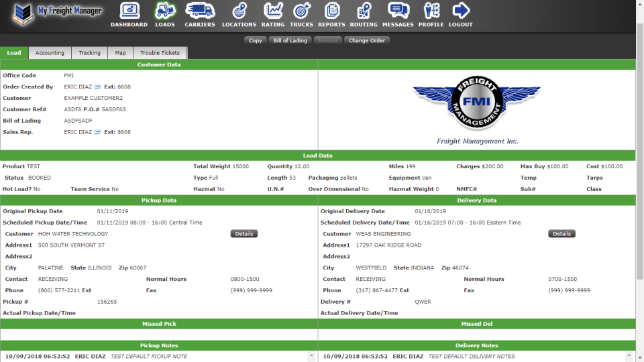Click the Bill of Lading button
The image size is (644, 362).
click(290, 40)
